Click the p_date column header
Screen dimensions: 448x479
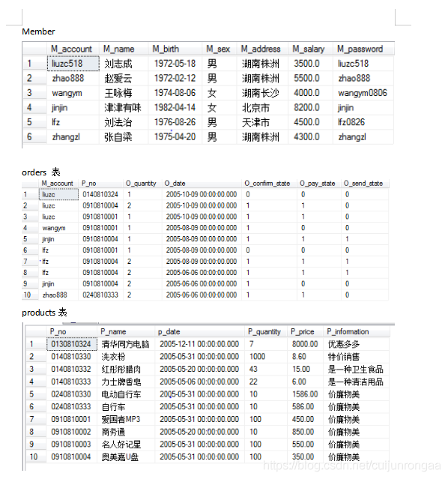(x=169, y=331)
